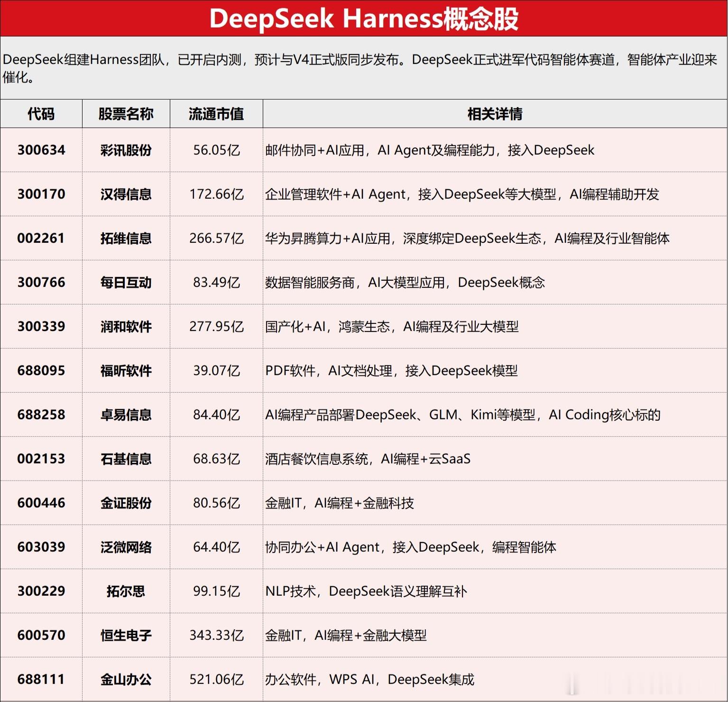The width and height of the screenshot is (728, 702).
Task: Select market value "521.06亿"
Action: pyautogui.click(x=217, y=679)
